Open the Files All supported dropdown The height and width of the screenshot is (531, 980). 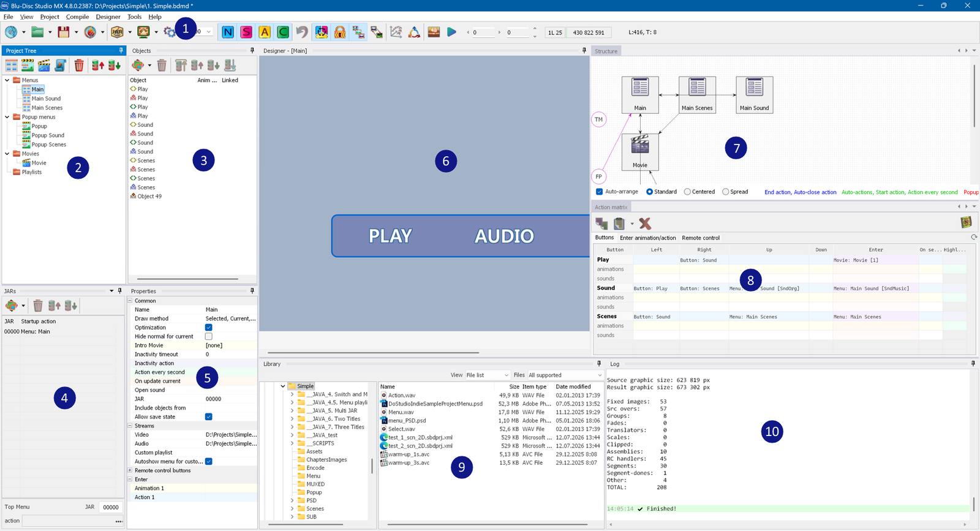(x=565, y=375)
